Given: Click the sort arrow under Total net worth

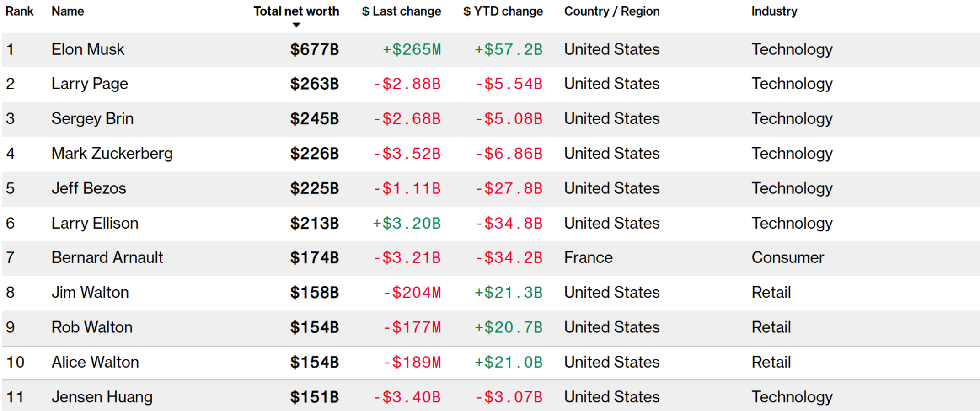Looking at the screenshot, I should click(x=296, y=25).
